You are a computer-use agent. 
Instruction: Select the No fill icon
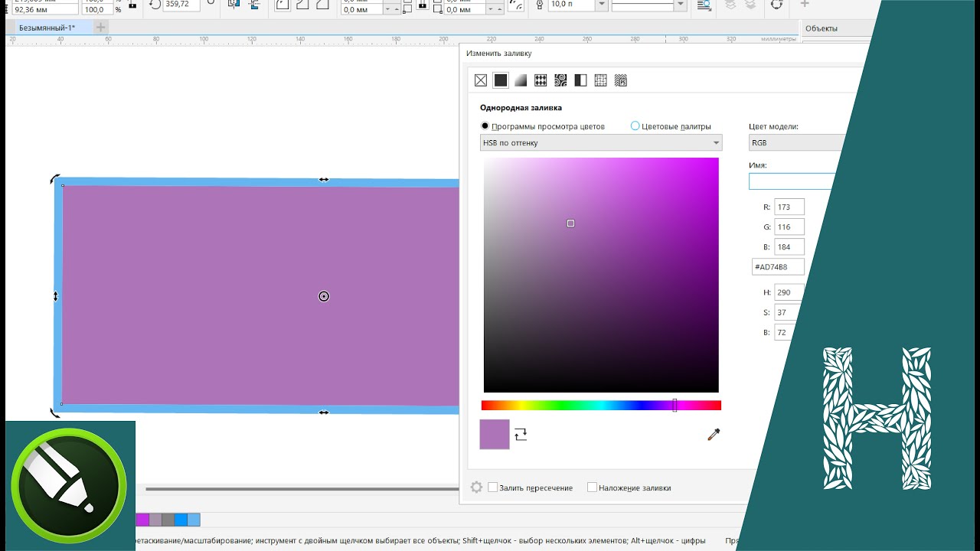coord(481,80)
